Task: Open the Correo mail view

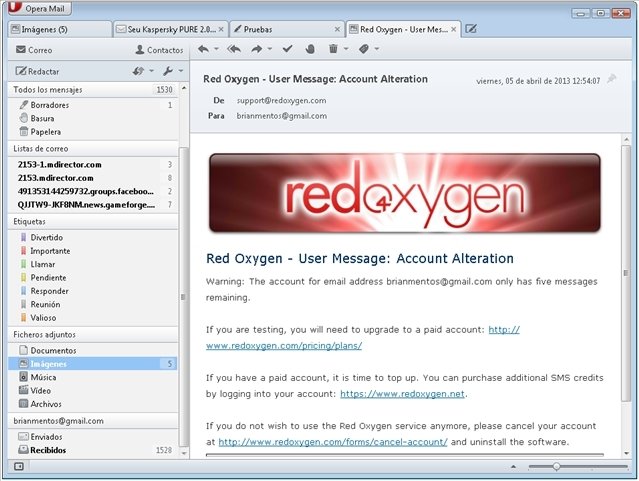Action: (x=34, y=50)
